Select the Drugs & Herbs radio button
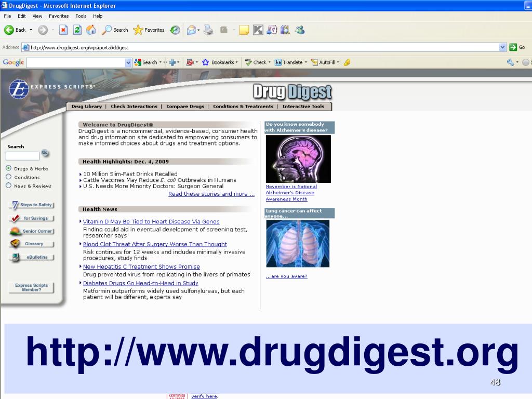This screenshot has height=399, width=532. (8, 168)
